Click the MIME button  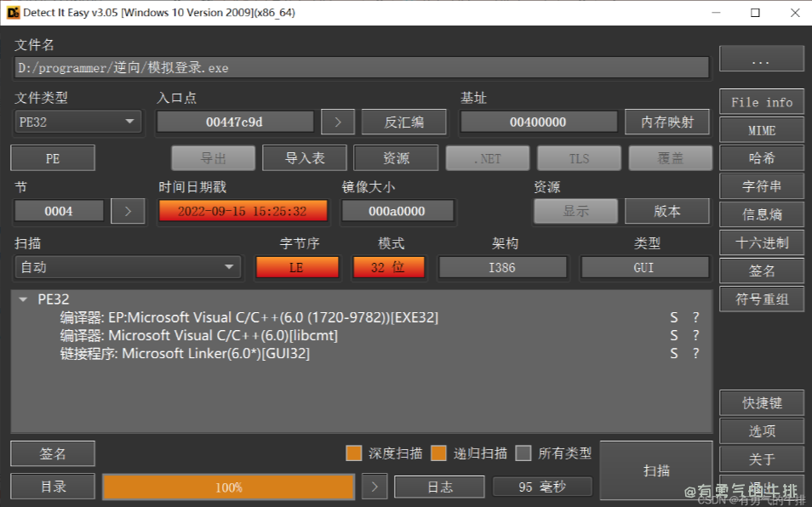pos(762,130)
